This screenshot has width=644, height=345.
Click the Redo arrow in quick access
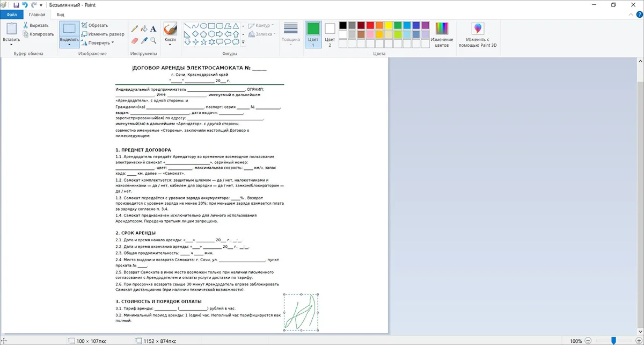(33, 4)
